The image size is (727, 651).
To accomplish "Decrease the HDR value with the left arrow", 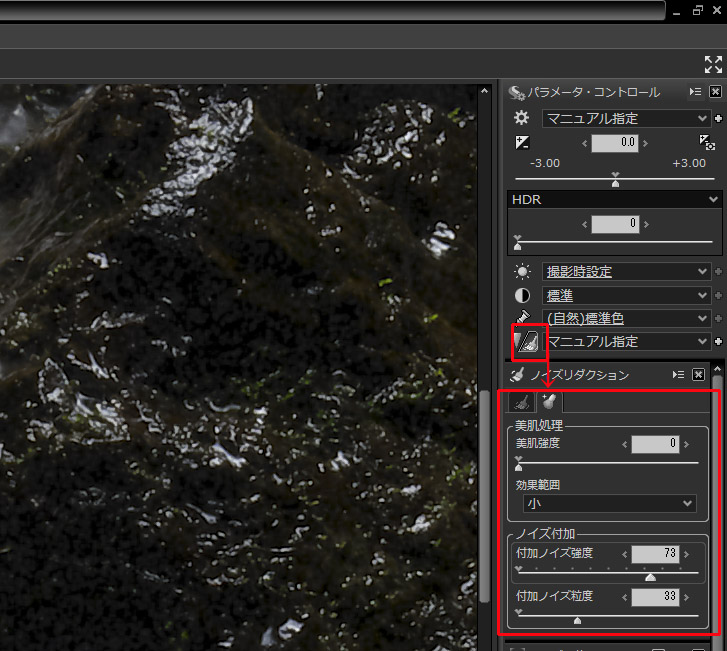I will pos(585,224).
